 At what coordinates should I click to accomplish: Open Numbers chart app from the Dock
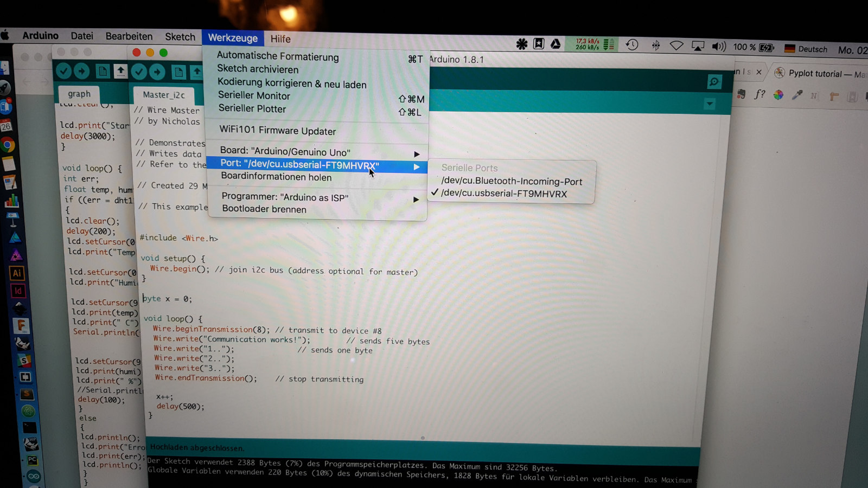pyautogui.click(x=11, y=201)
